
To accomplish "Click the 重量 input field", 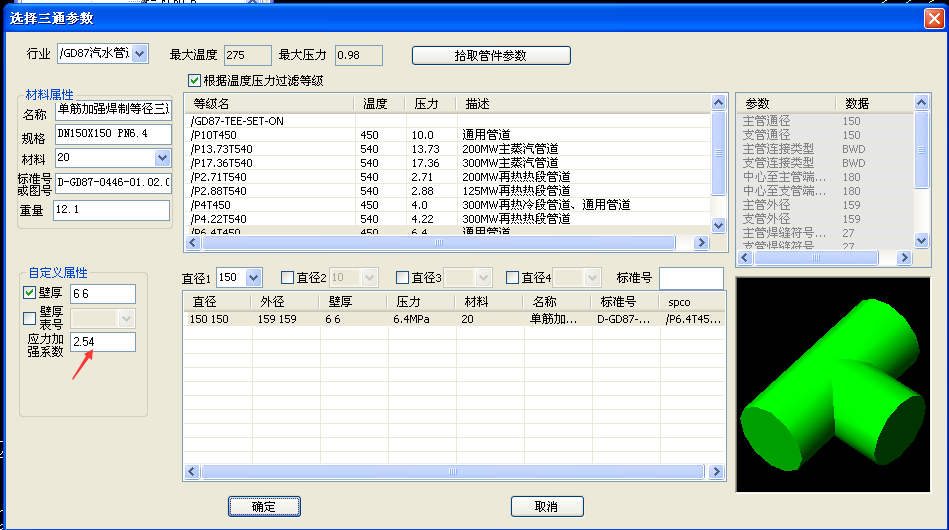I will [x=111, y=210].
